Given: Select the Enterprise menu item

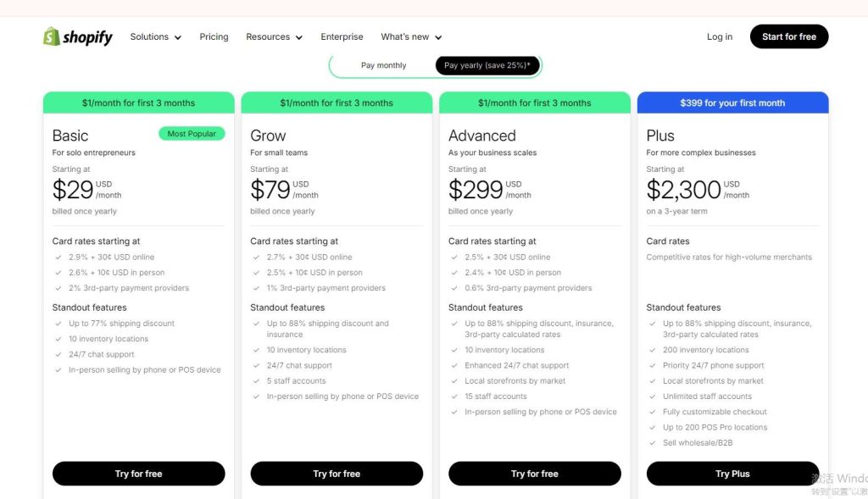Looking at the screenshot, I should [x=342, y=36].
